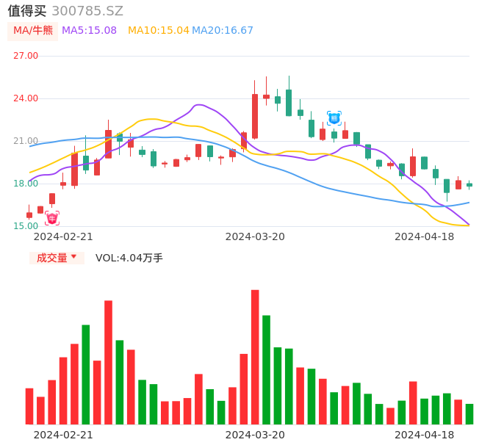Image resolution: width=504 pixels, height=445 pixels.
Task: Click the 2024-03-20 date label on price chart
Action: click(x=255, y=236)
